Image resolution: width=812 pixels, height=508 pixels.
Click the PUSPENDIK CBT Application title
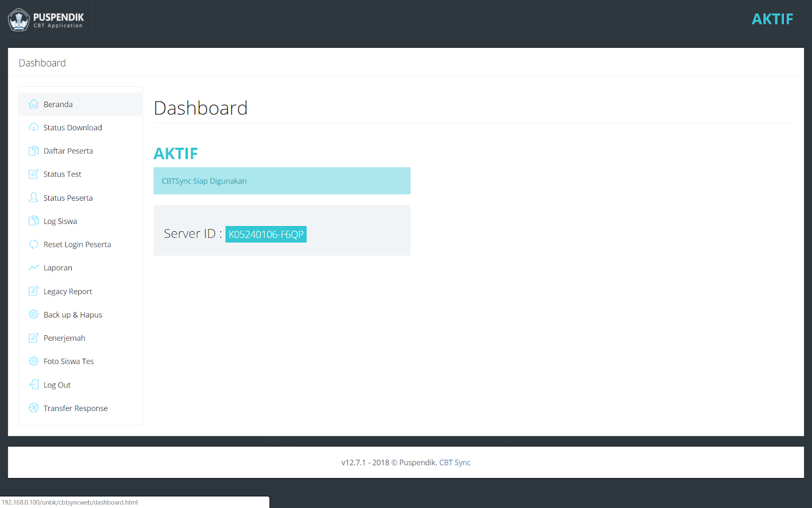tap(58, 20)
